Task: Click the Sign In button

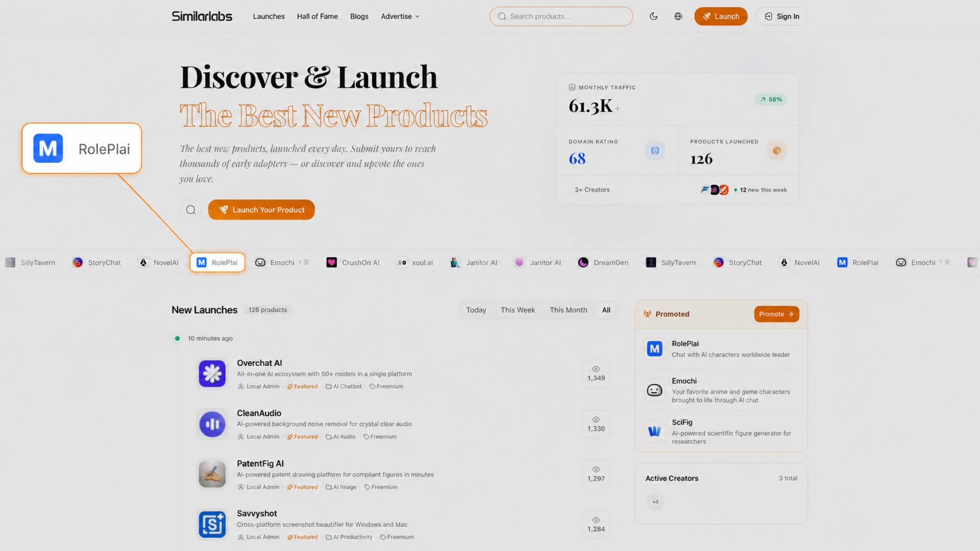Action: point(781,16)
